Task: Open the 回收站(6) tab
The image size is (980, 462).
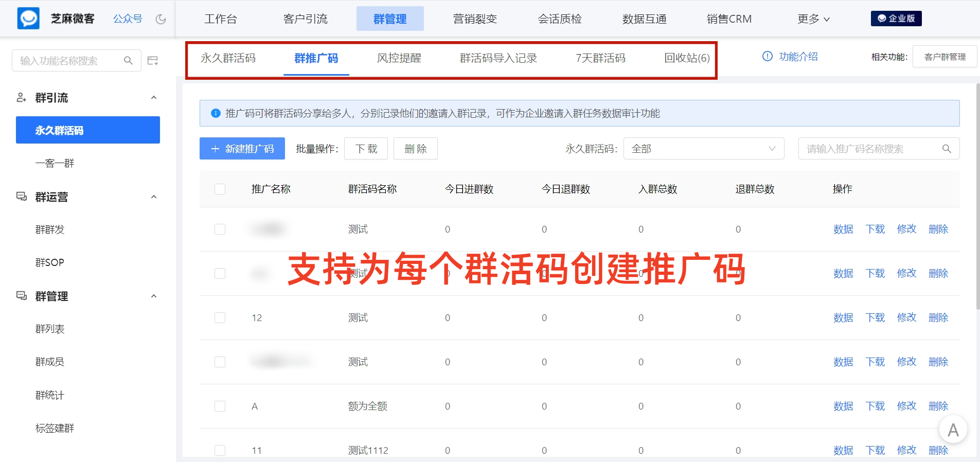Action: click(x=687, y=58)
